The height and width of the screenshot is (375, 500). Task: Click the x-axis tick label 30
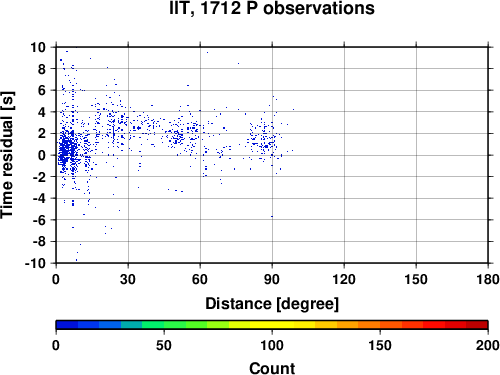[x=128, y=279]
